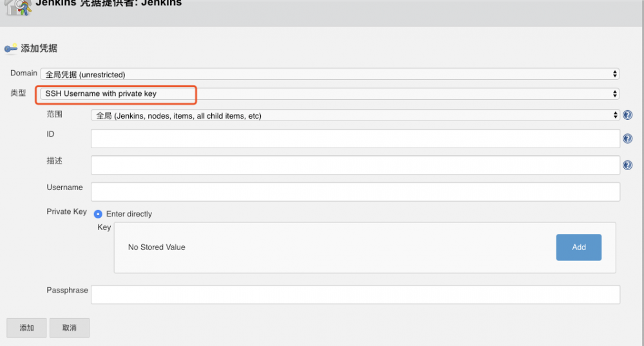644x346 pixels.
Task: Click the blue Add key button
Action: point(579,247)
